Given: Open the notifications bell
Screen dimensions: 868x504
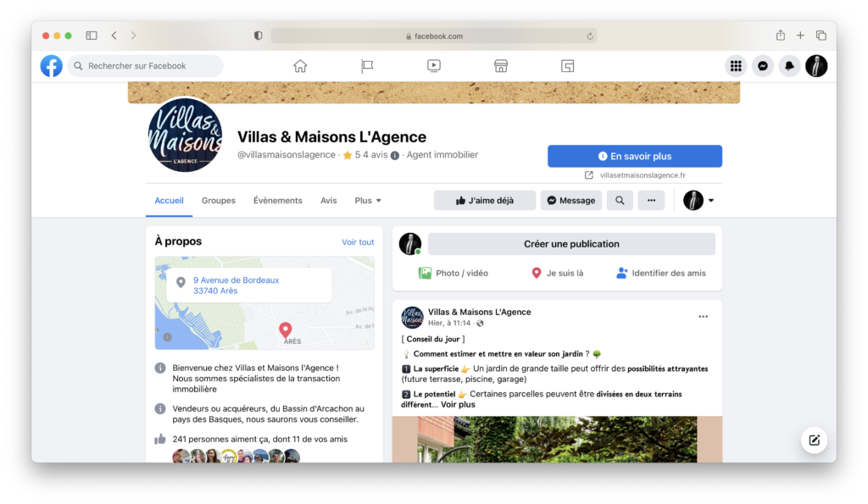Looking at the screenshot, I should 789,66.
